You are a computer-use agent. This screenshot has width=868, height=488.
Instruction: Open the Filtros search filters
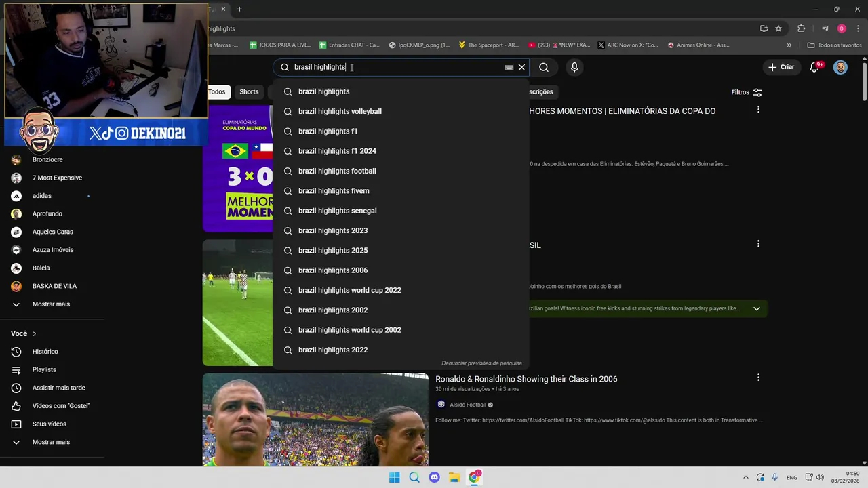point(747,92)
